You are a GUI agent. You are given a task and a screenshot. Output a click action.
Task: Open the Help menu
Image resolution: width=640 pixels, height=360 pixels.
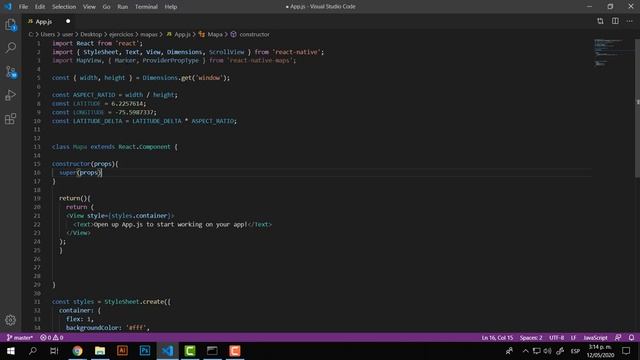[x=171, y=7]
